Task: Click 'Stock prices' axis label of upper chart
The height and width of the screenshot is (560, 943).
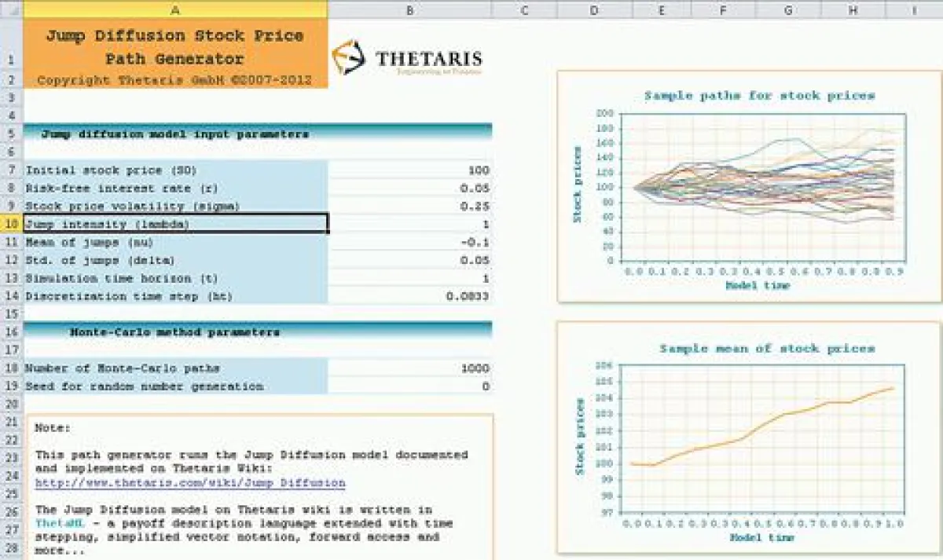Action: 578,185
